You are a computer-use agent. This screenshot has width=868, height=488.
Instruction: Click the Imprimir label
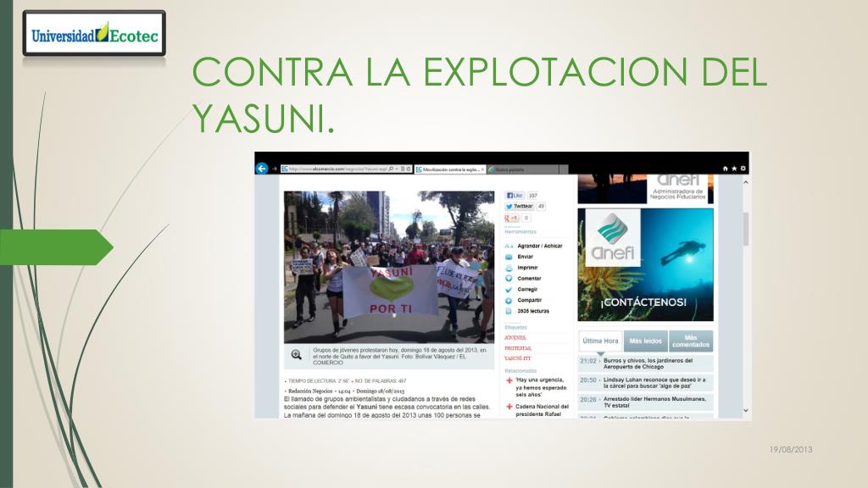point(527,268)
